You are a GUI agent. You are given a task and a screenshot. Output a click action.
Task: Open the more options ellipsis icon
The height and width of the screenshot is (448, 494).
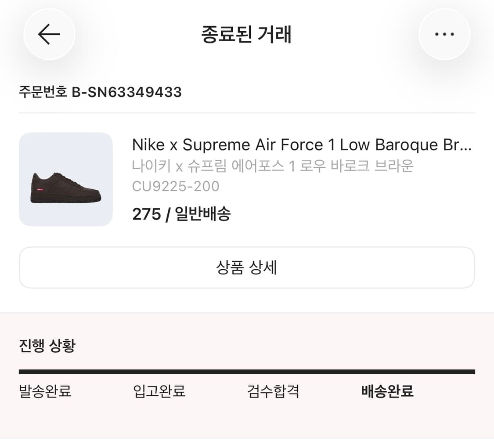coord(444,34)
